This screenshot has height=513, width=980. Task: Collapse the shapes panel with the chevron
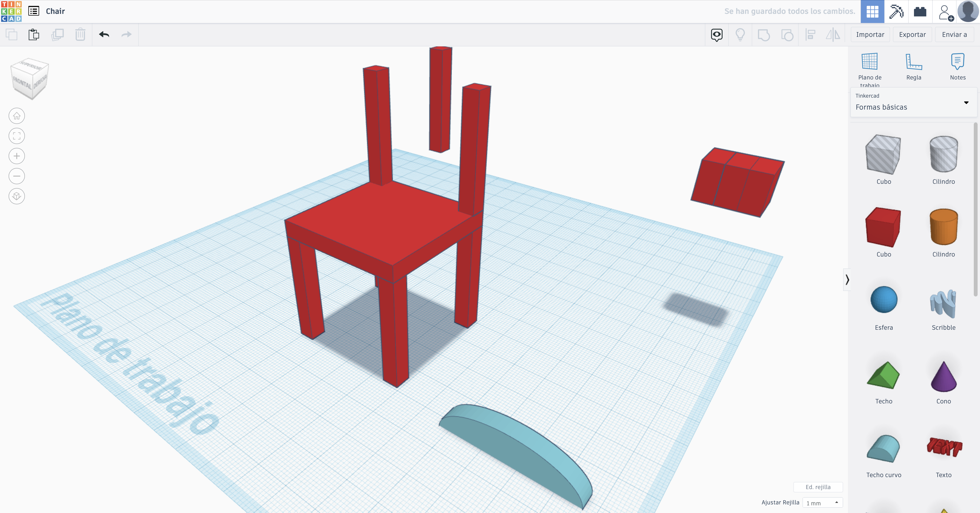pyautogui.click(x=847, y=280)
